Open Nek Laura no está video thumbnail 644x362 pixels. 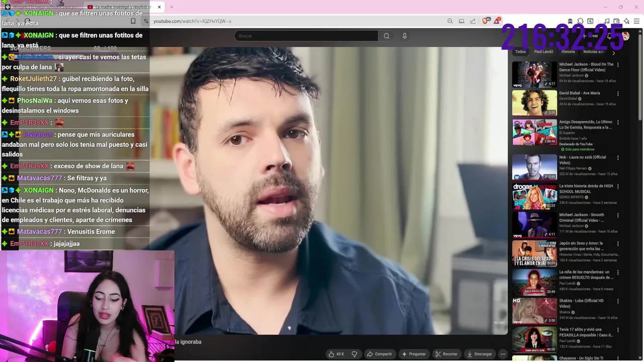click(534, 167)
